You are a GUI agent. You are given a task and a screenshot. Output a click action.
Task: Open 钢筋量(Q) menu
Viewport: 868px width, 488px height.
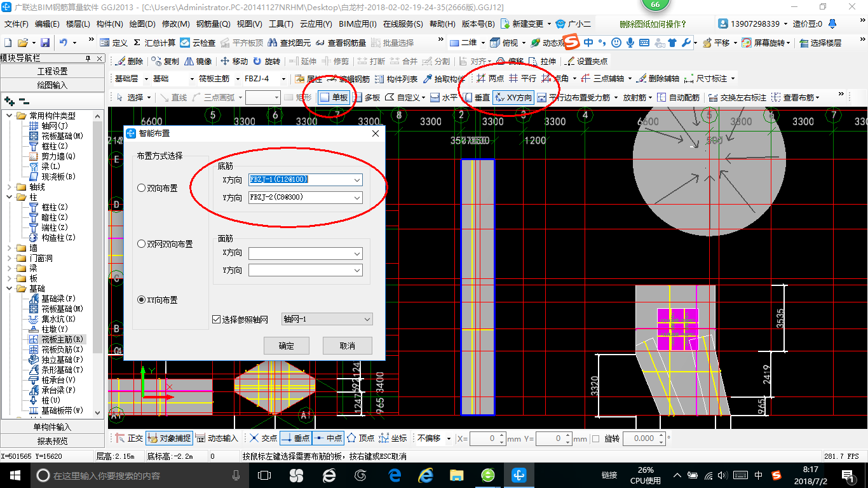pos(214,24)
